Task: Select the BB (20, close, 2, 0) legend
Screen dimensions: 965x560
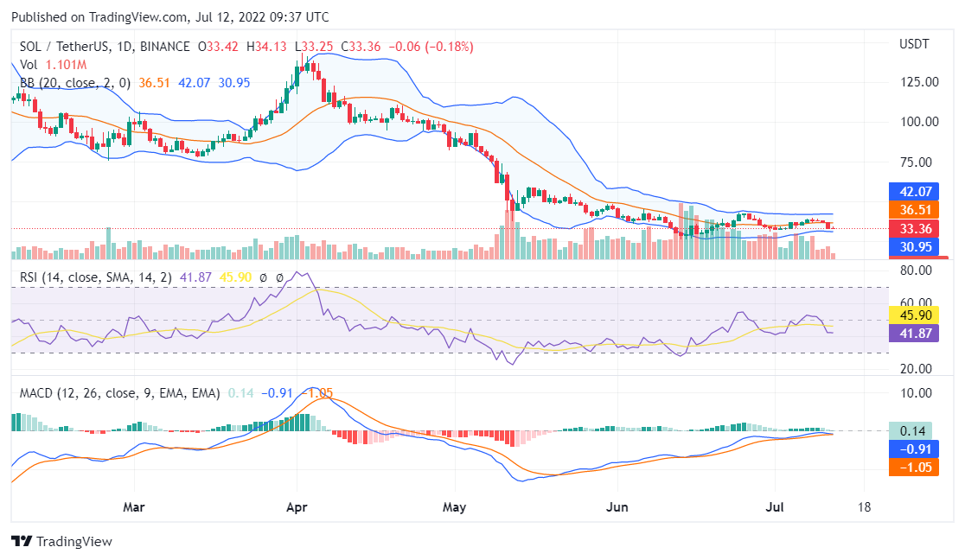Action: (75, 83)
